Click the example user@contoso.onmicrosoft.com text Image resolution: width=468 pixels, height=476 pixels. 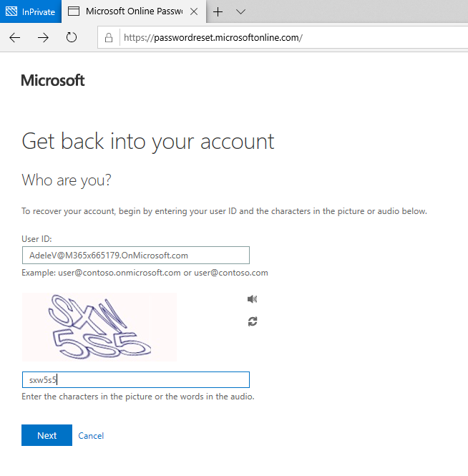coord(145,273)
